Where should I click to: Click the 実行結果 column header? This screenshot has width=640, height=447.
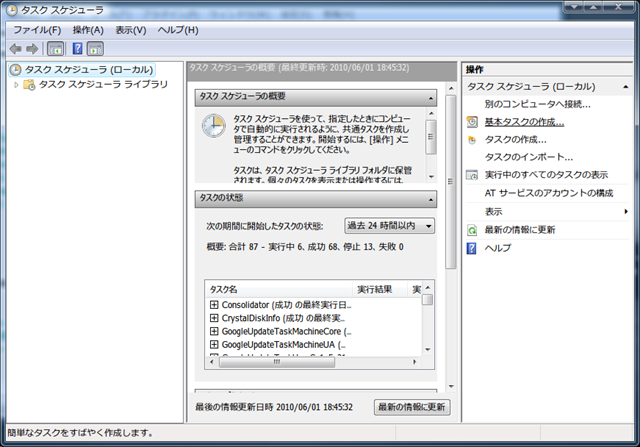point(380,289)
